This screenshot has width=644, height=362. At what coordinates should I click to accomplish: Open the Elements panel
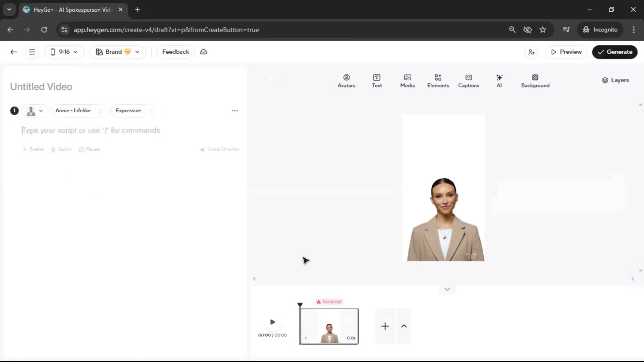438,81
